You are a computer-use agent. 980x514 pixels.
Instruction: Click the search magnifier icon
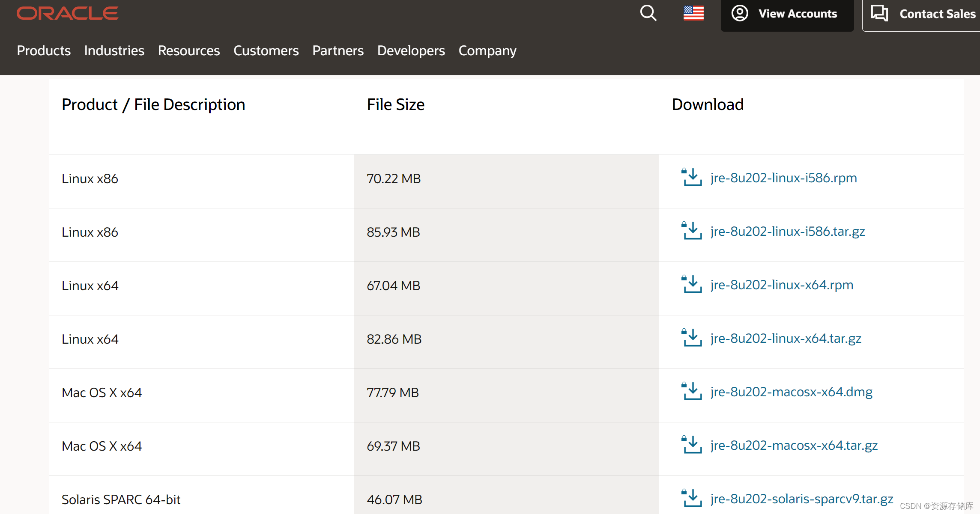pos(648,13)
